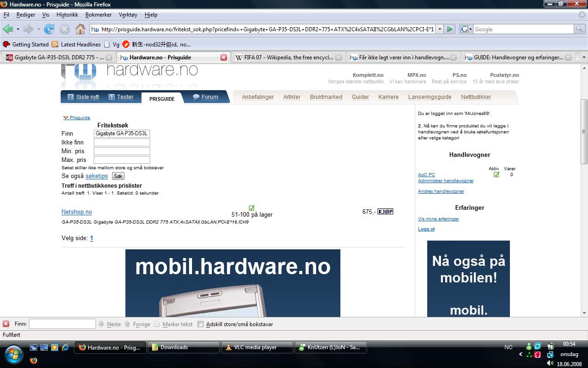The height and width of the screenshot is (368, 588).
Task: Click the Marker tekst highlight icon
Action: (x=157, y=324)
